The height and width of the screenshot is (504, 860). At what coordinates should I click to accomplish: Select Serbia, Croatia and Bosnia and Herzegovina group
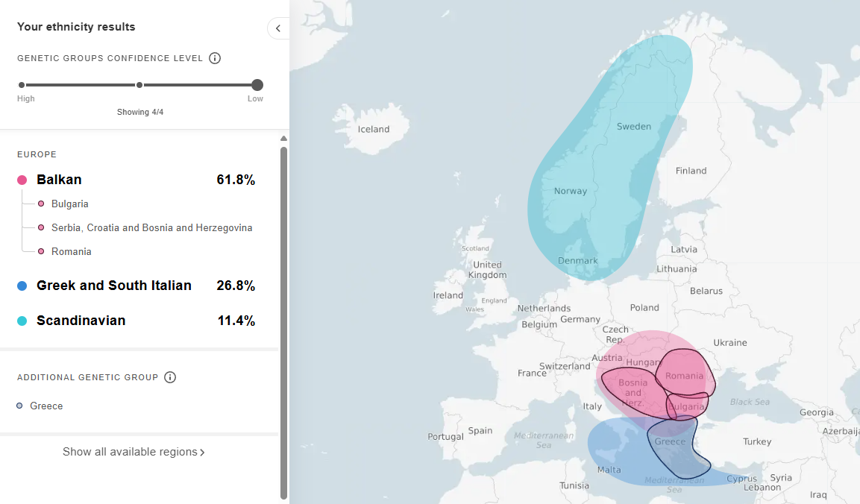pyautogui.click(x=152, y=227)
